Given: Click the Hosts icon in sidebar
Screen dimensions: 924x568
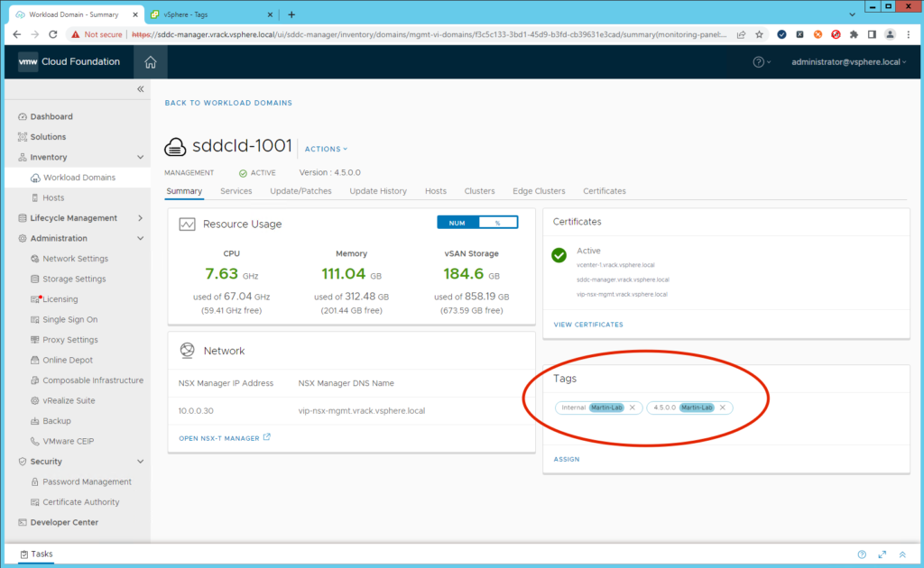Looking at the screenshot, I should click(35, 197).
